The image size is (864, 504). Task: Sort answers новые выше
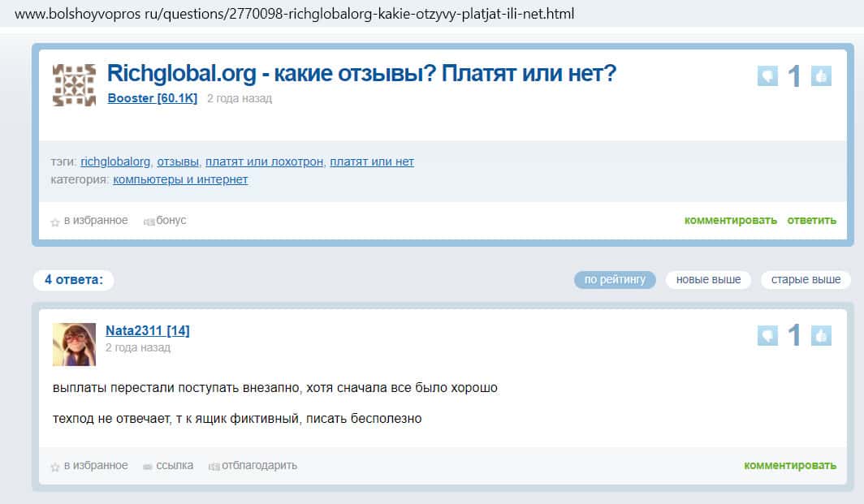709,280
